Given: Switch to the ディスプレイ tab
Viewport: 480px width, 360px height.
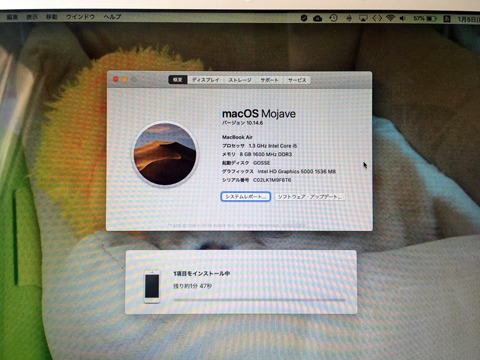Looking at the screenshot, I should point(205,80).
